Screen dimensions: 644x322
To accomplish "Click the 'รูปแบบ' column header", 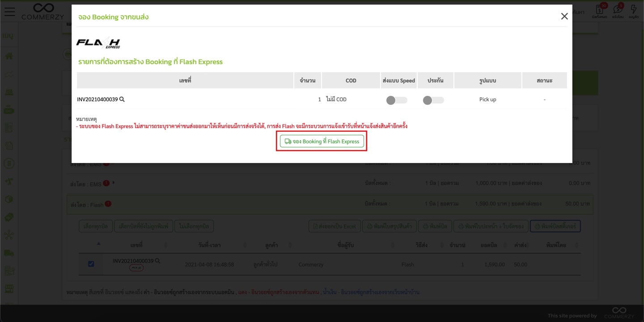I will (487, 80).
